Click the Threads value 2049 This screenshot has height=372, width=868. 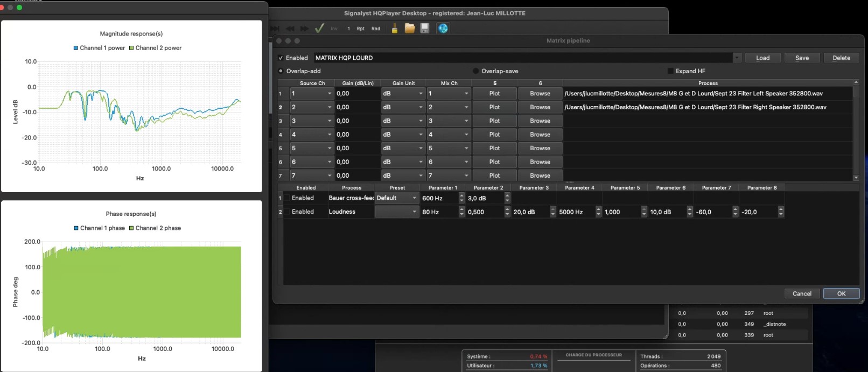[x=713, y=356]
